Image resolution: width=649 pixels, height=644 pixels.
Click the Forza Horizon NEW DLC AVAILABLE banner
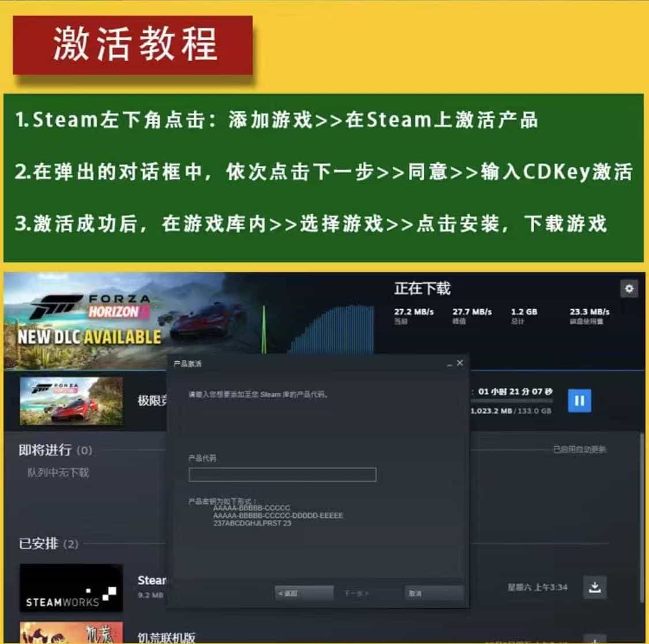(89, 321)
